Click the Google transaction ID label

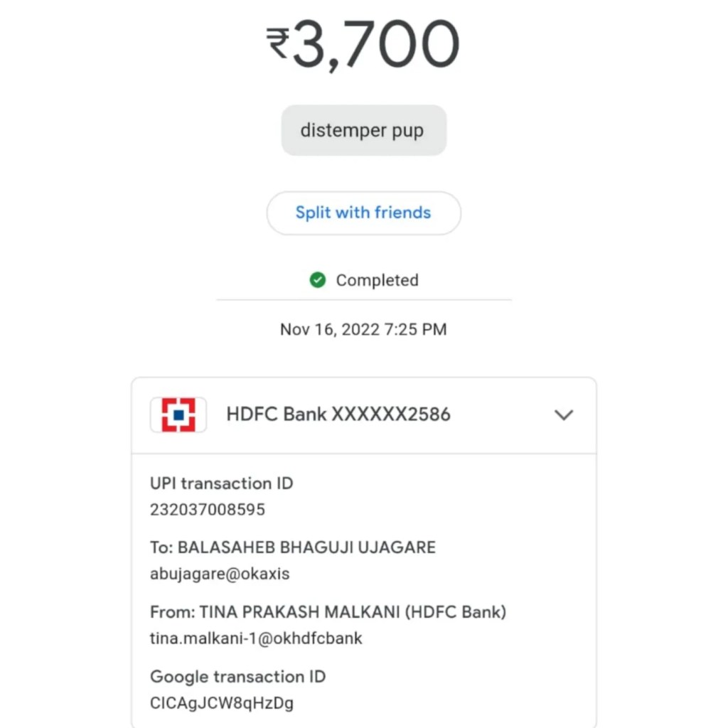237,676
